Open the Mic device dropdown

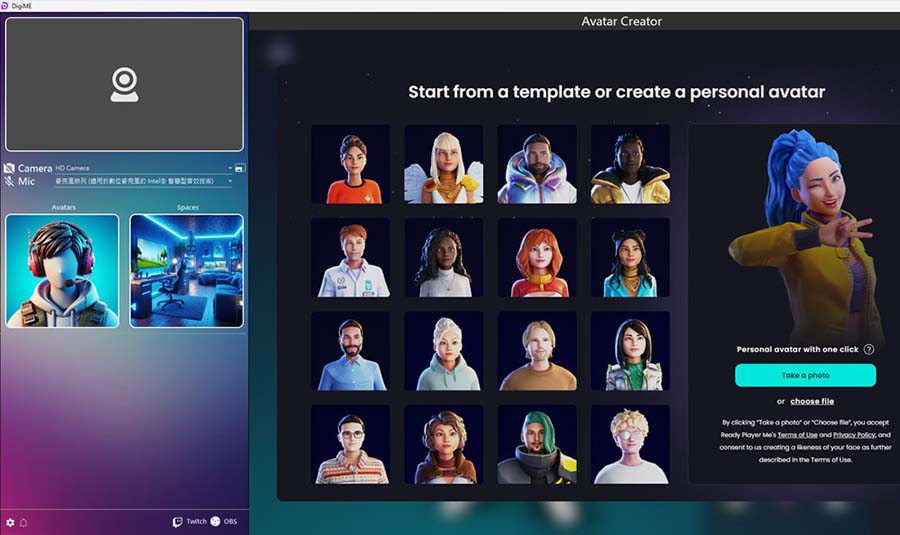[143, 181]
